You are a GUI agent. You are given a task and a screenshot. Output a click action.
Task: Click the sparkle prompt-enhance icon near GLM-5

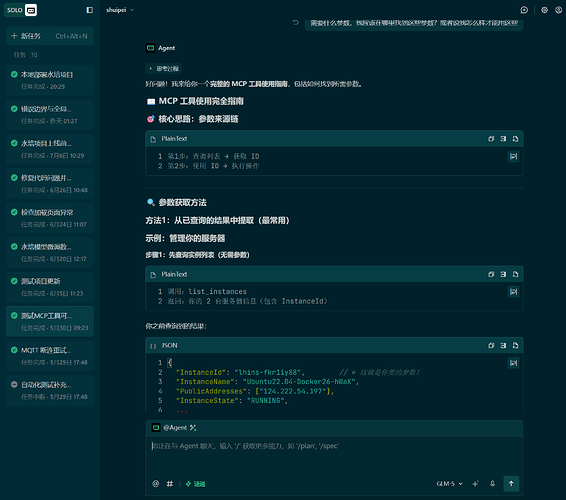pyautogui.click(x=475, y=484)
